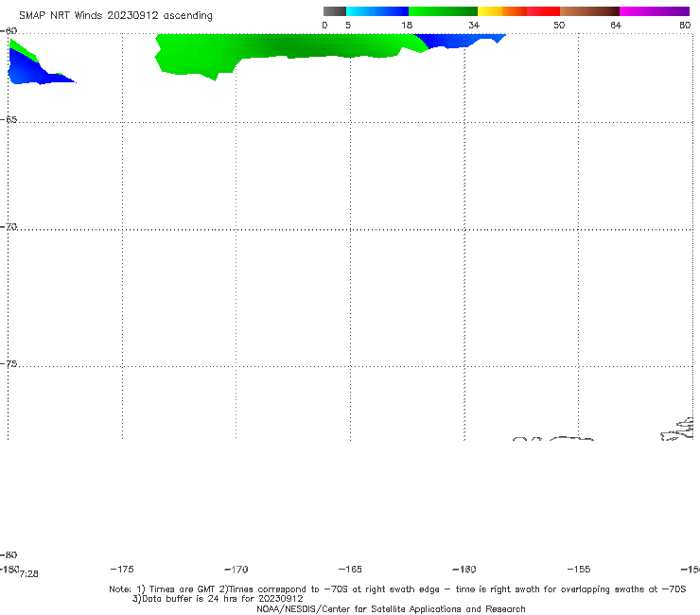Click the note 'Data buffer is 24 hrs for 20230912'
Screen dimensions: 700x615
tap(218, 599)
